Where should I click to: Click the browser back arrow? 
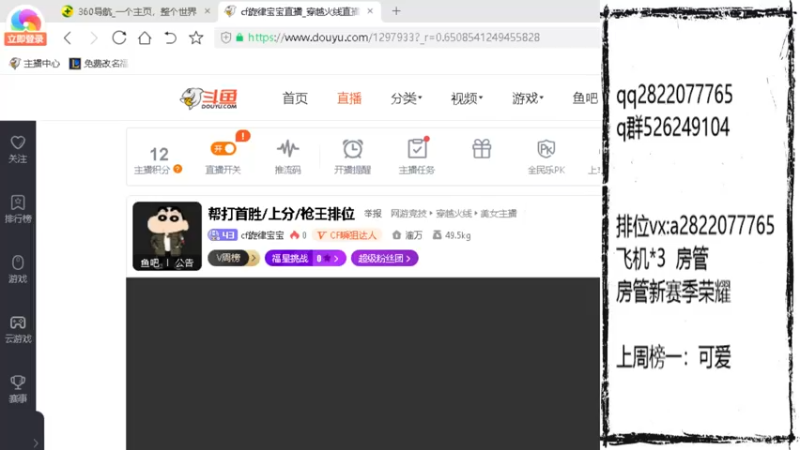pyautogui.click(x=67, y=38)
